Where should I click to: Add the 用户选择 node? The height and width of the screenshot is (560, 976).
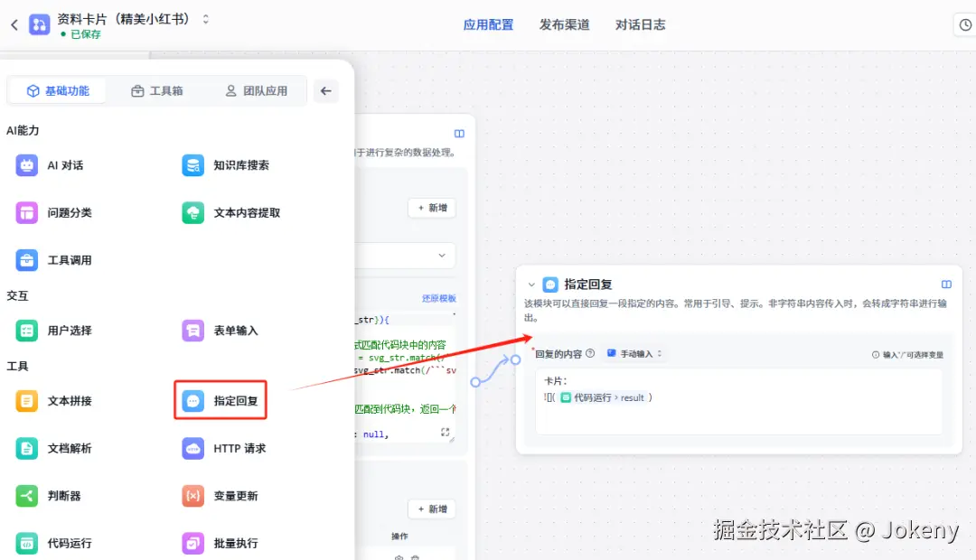pyautogui.click(x=53, y=331)
